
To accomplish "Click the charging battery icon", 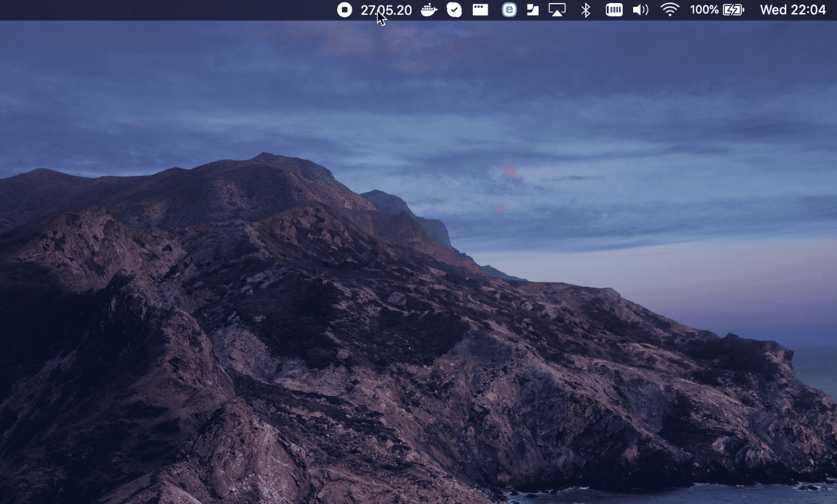I will click(734, 10).
